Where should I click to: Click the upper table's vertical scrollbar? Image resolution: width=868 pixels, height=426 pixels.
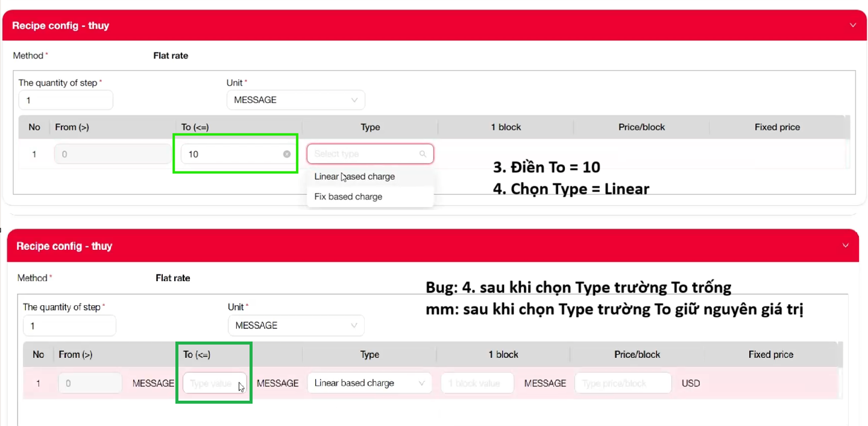click(848, 142)
